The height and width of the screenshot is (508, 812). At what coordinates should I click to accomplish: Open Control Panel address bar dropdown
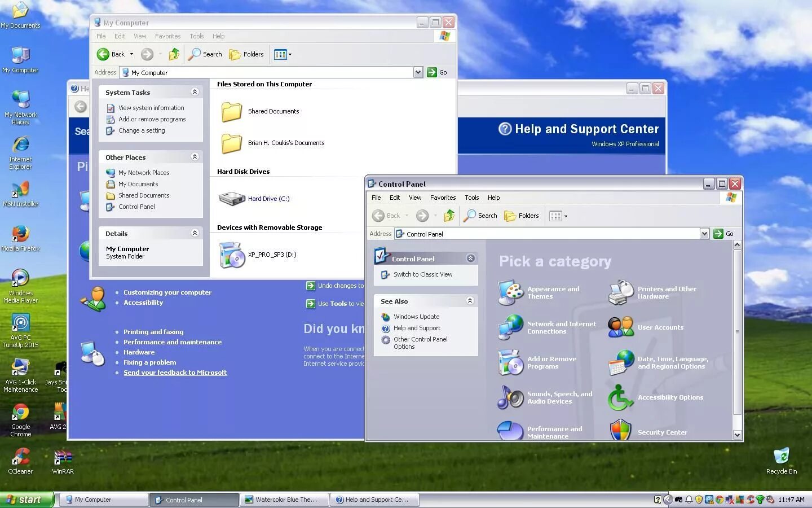pos(704,234)
